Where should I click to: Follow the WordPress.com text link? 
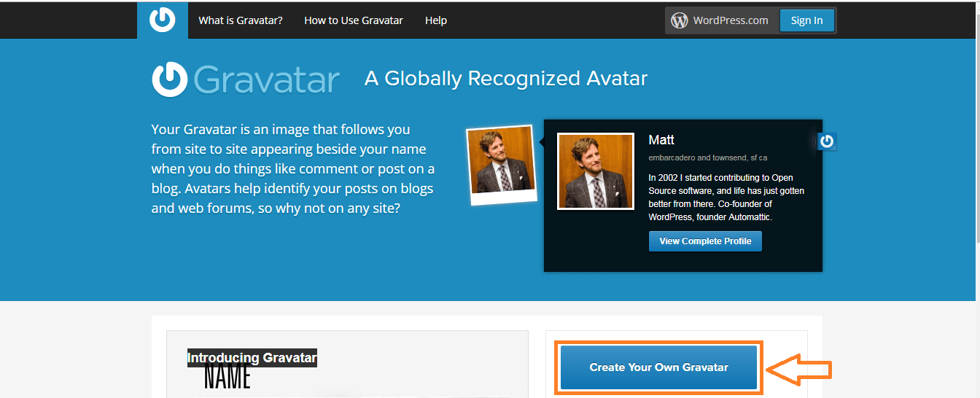point(731,20)
